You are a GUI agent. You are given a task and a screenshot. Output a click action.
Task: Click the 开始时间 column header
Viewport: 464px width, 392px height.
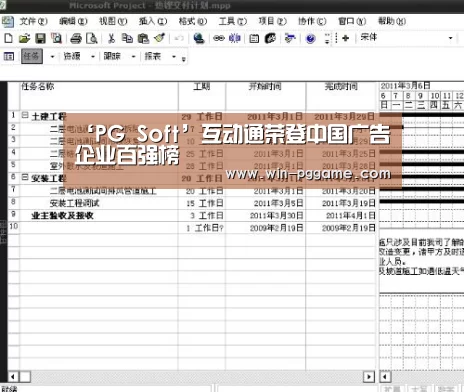265,96
